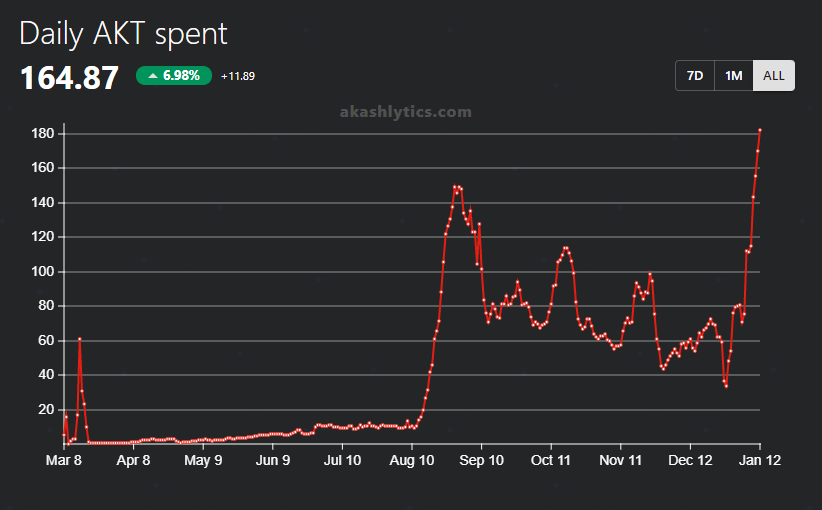
Task: Click the March spike data point at 60
Action: [x=80, y=339]
